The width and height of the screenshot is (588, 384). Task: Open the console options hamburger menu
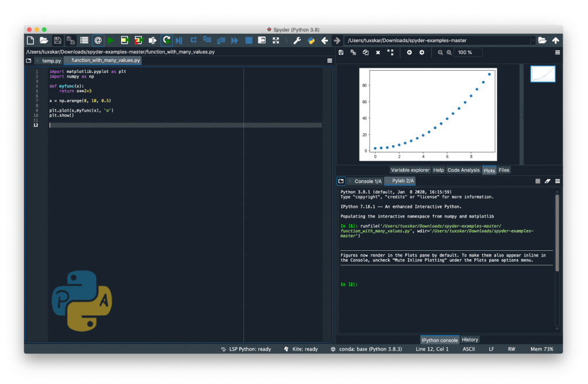coord(558,181)
